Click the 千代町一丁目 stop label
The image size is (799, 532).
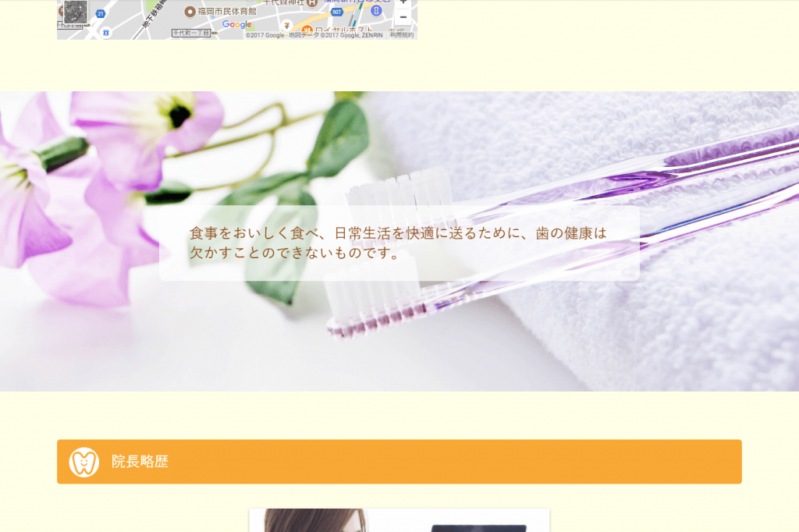191,33
